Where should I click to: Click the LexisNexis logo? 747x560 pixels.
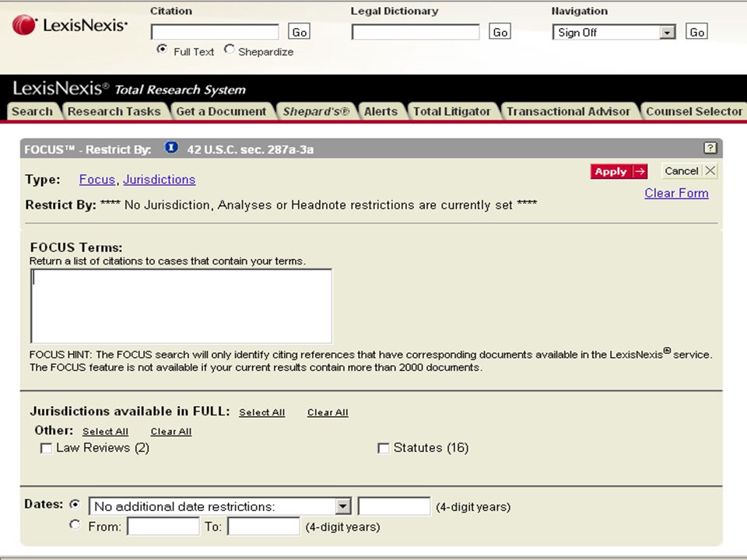click(x=69, y=25)
